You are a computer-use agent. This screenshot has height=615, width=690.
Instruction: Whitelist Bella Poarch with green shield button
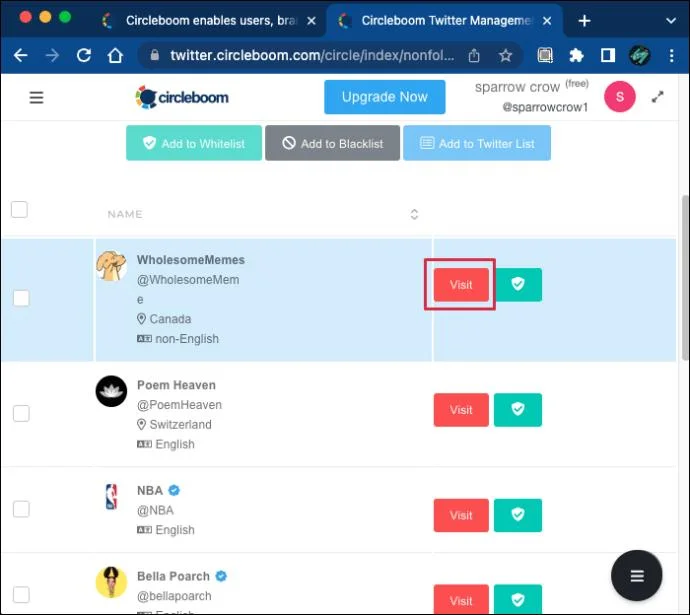click(x=518, y=599)
